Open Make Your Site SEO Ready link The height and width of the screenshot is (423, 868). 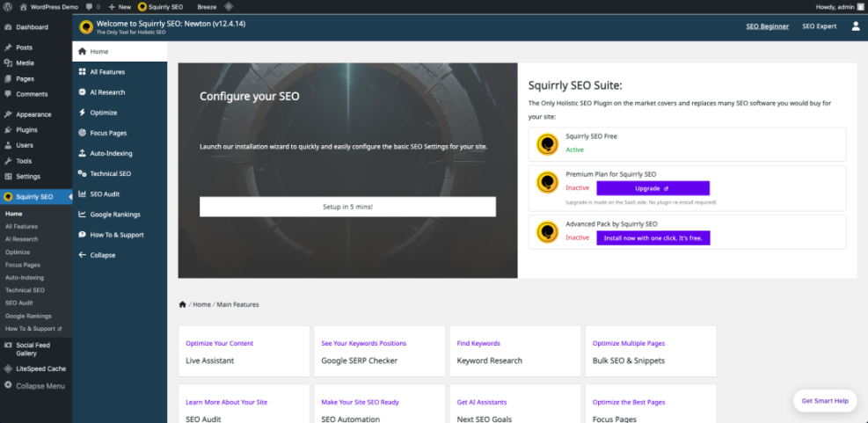[x=360, y=402]
